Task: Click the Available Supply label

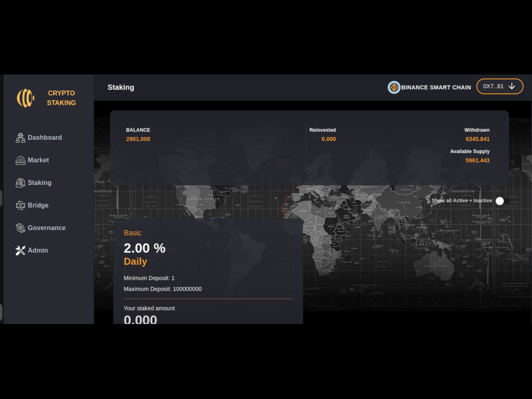Action: point(470,151)
